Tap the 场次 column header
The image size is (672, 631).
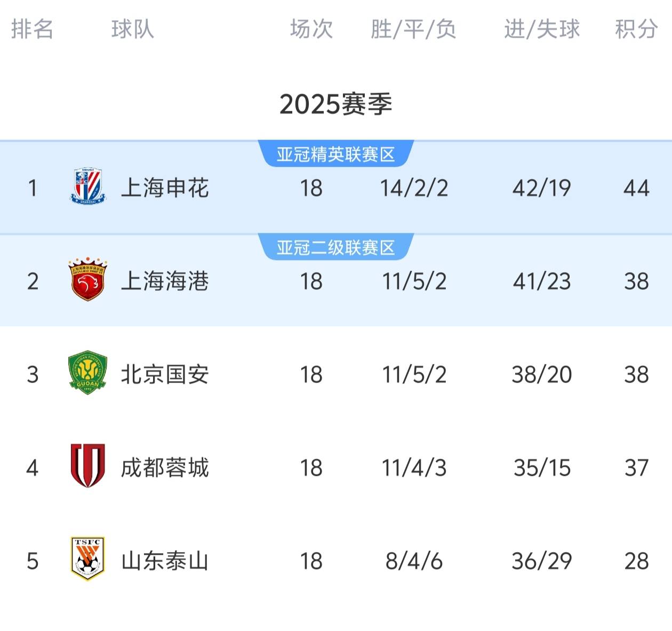coord(311,29)
